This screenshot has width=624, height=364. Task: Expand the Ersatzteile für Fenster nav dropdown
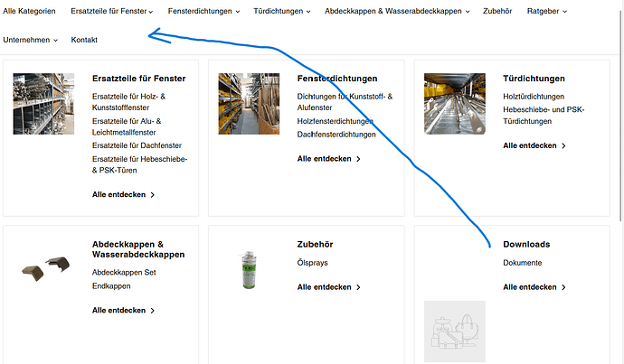(112, 11)
